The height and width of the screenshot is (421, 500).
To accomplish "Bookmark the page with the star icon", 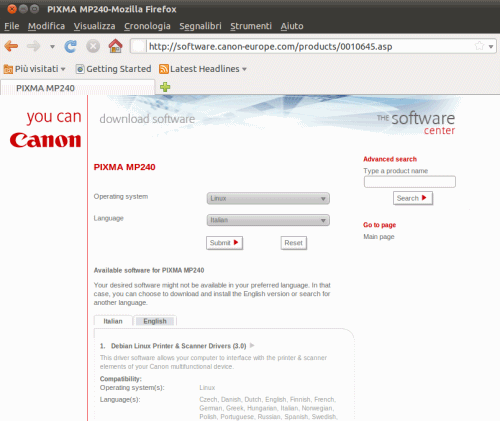I will [x=479, y=46].
